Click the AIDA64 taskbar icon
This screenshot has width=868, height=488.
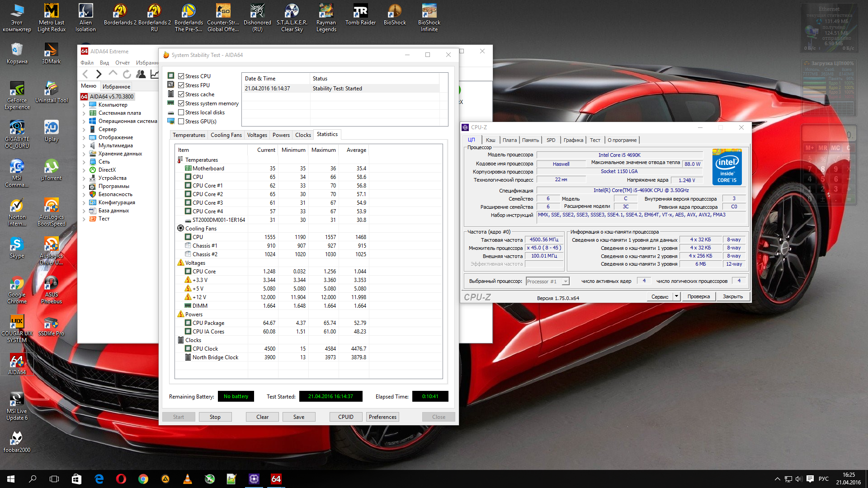pyautogui.click(x=276, y=479)
